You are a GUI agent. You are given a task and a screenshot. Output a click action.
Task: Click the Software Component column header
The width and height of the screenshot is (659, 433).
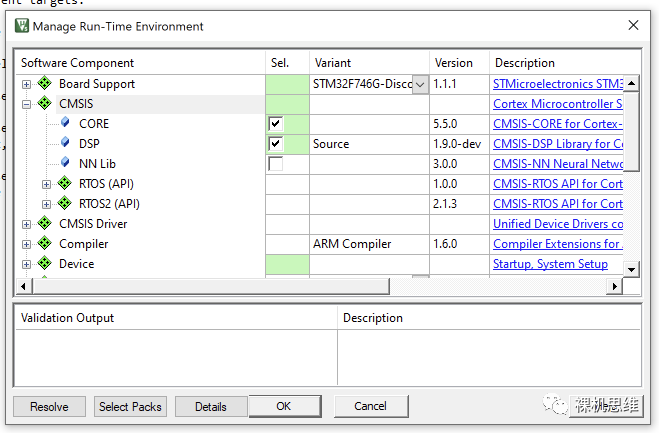pos(140,63)
